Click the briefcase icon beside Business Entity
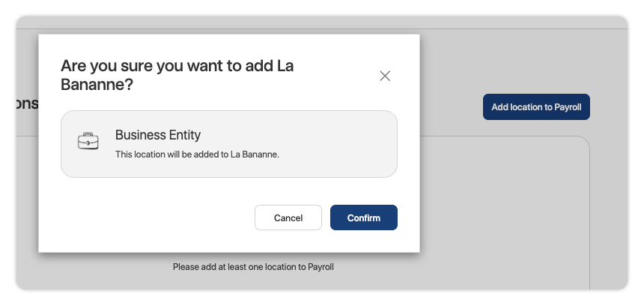 click(x=88, y=142)
